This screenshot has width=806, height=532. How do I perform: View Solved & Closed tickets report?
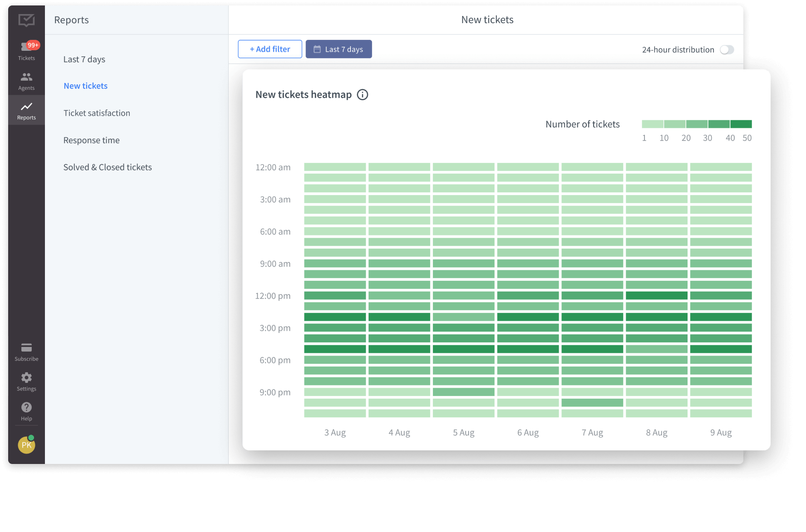tap(107, 167)
